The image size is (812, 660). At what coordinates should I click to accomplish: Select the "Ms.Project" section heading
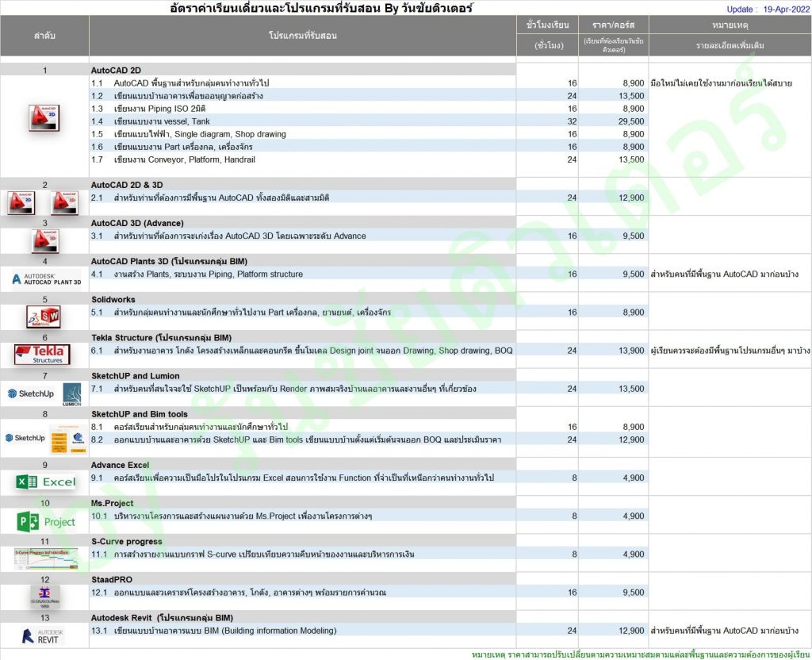(112, 504)
